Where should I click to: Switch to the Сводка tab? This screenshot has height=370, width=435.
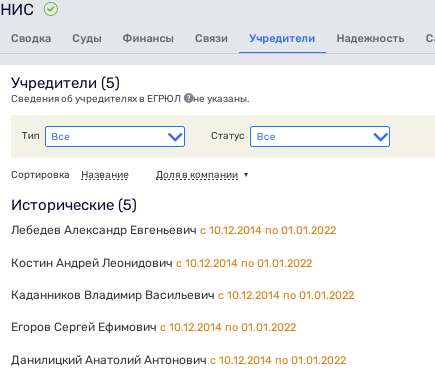[x=31, y=38]
